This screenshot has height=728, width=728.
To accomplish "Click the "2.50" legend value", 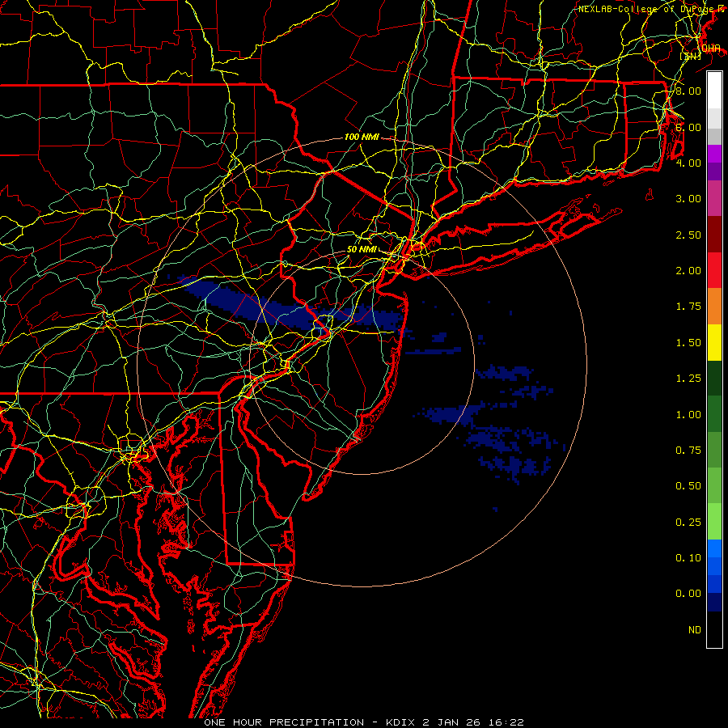I will [688, 235].
